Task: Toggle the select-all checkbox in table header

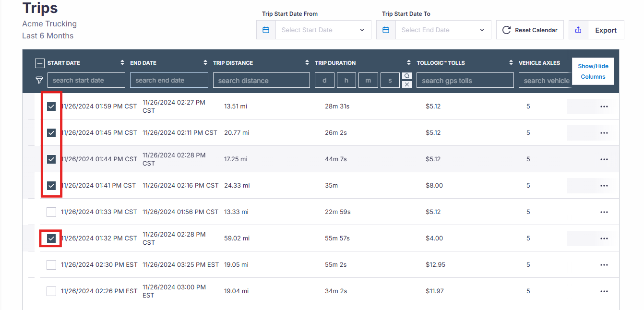Action: (x=40, y=63)
